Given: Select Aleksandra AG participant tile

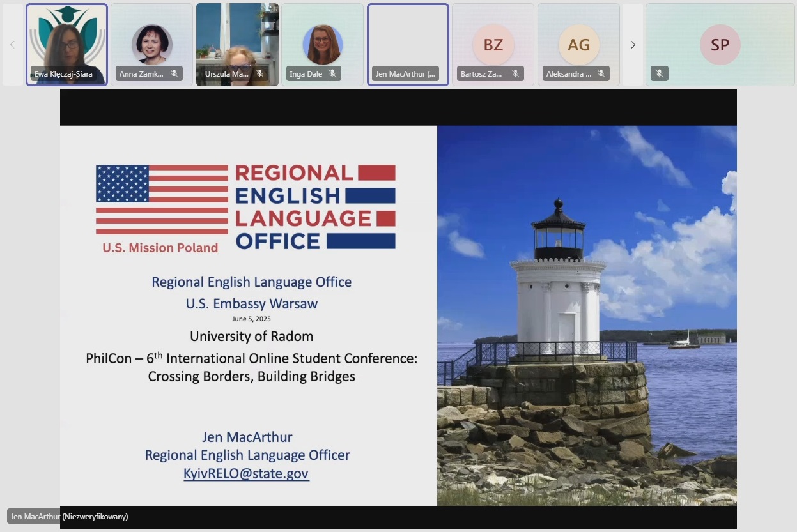Looking at the screenshot, I should (578, 44).
